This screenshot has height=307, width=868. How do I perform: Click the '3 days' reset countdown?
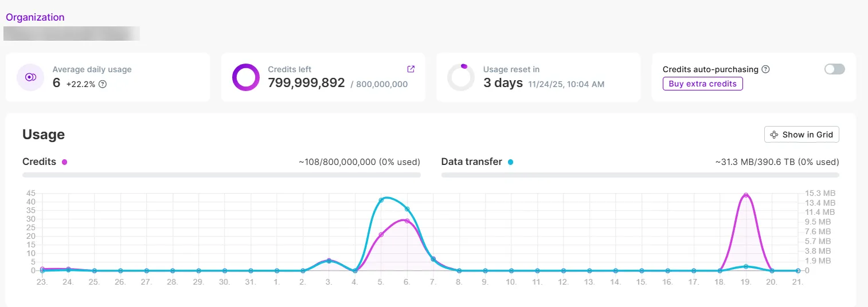coord(503,83)
